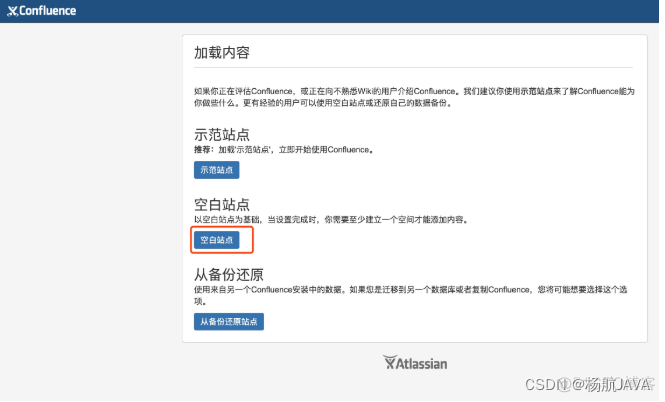Click the 空白站点 blue button
The height and width of the screenshot is (402, 665).
[x=216, y=240]
